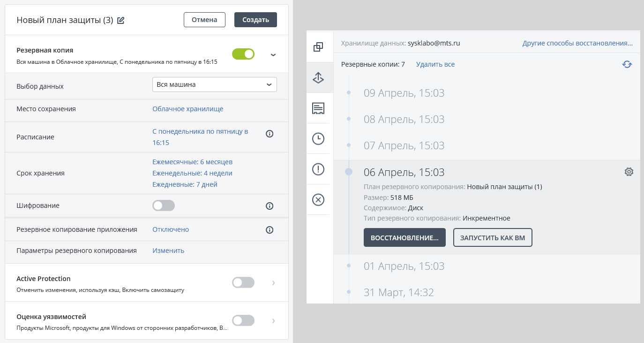The height and width of the screenshot is (343, 644).
Task: Select the 09 Апрель, 15:03 backup
Action: click(x=404, y=93)
